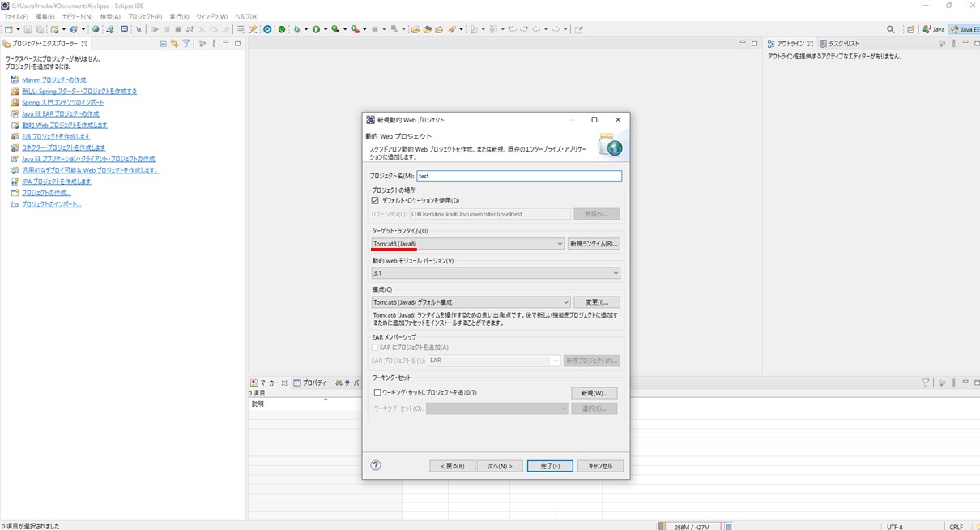Click the New Runtime button
This screenshot has height=530, width=980.
click(594, 244)
